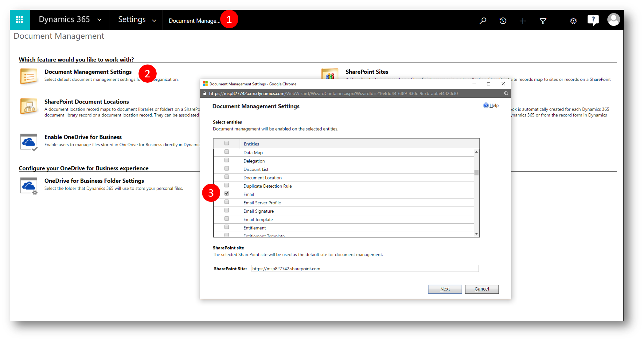Maximize the Document Management Settings popup window
The image size is (644, 341).
(x=488, y=84)
